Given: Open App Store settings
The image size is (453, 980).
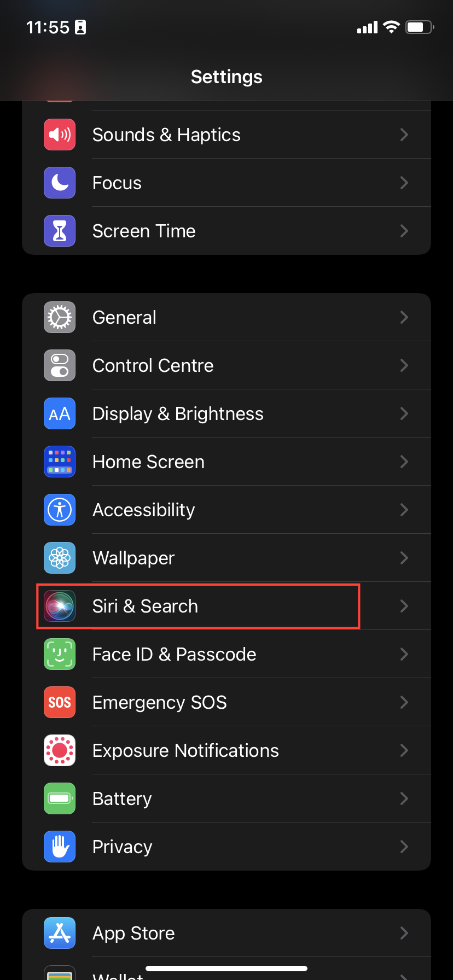Looking at the screenshot, I should tap(133, 933).
